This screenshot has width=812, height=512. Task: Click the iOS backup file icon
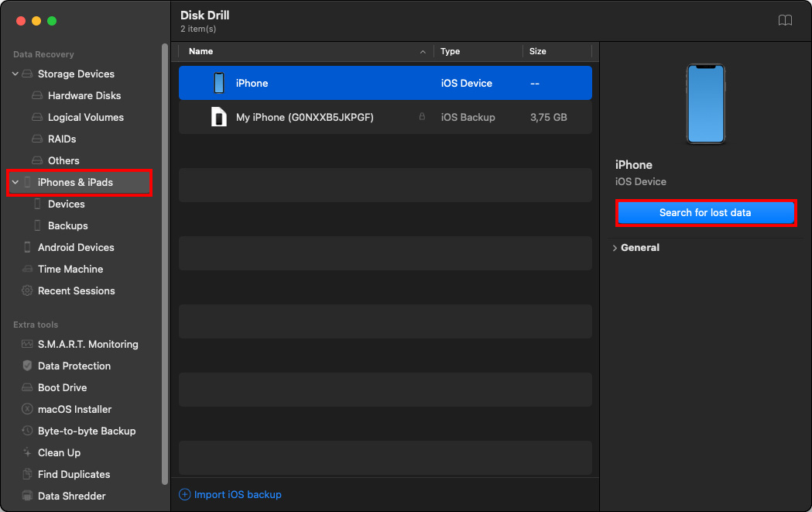pos(219,117)
